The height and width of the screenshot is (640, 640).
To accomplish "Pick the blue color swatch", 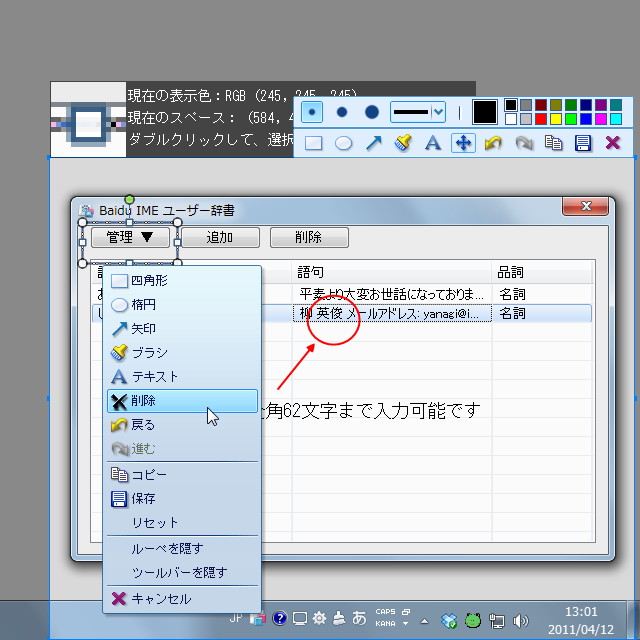I will [x=585, y=119].
